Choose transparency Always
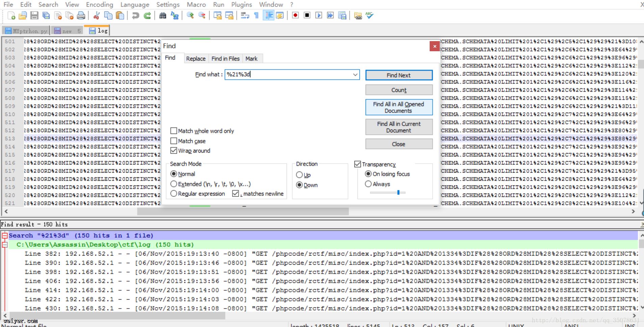 click(x=377, y=184)
